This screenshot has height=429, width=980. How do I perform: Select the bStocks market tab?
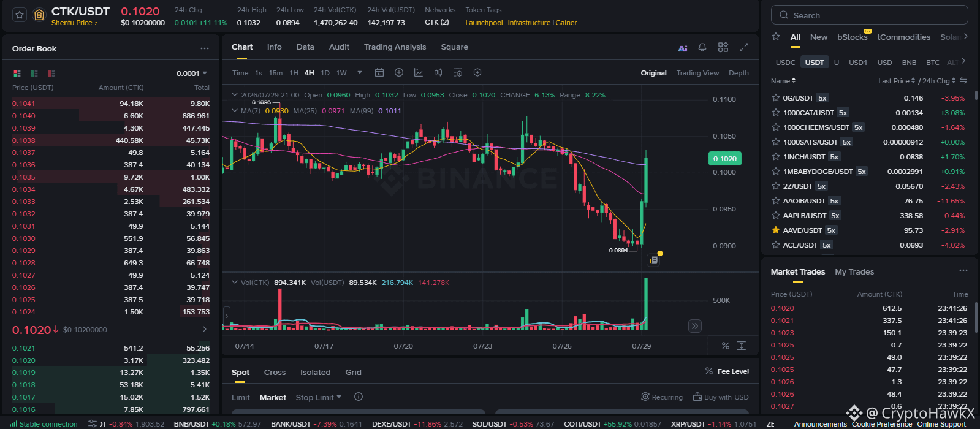(853, 37)
